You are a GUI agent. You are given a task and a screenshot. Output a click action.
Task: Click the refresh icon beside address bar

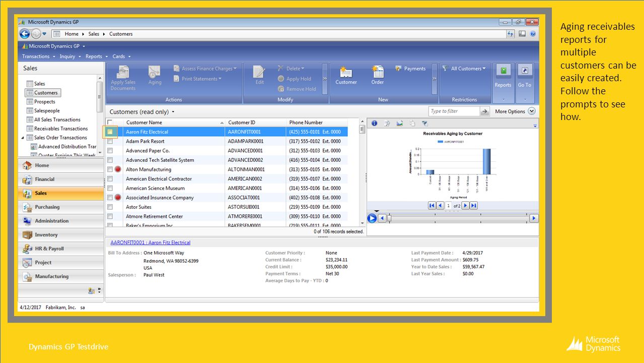point(511,34)
